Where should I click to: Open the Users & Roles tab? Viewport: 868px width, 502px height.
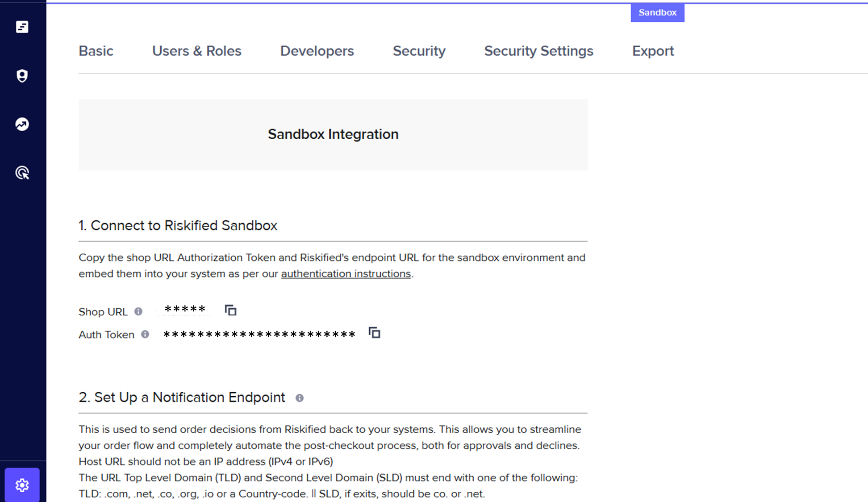pos(196,51)
